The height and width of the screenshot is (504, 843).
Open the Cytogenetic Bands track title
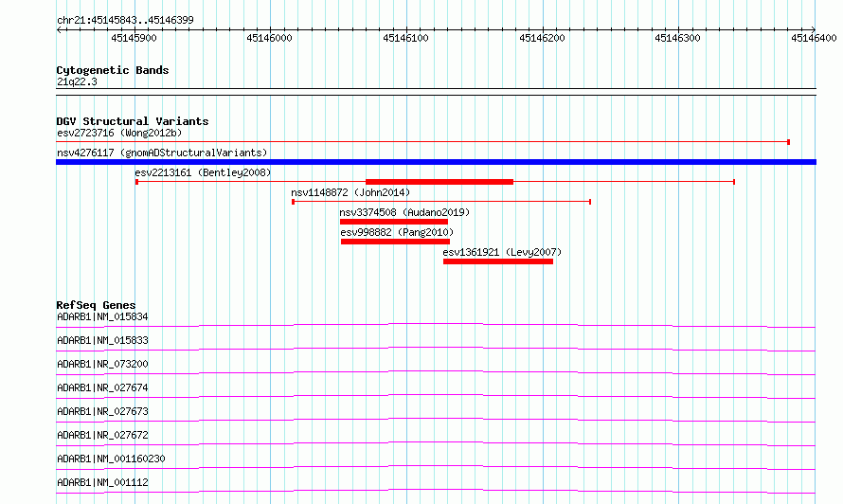[113, 70]
